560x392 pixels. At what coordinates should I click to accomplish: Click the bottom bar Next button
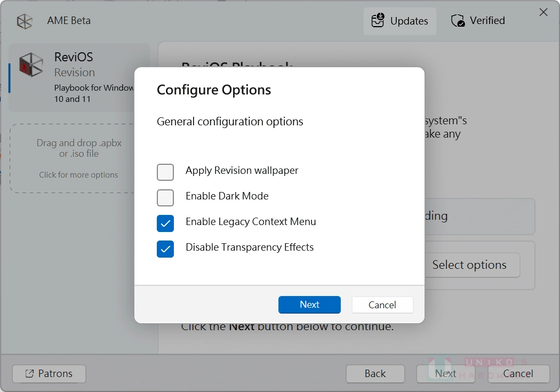pyautogui.click(x=445, y=374)
